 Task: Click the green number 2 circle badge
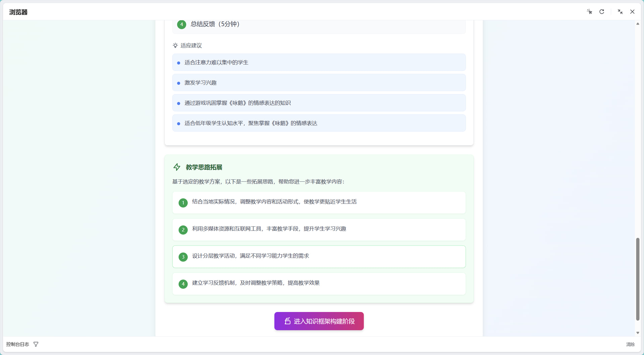pos(183,230)
